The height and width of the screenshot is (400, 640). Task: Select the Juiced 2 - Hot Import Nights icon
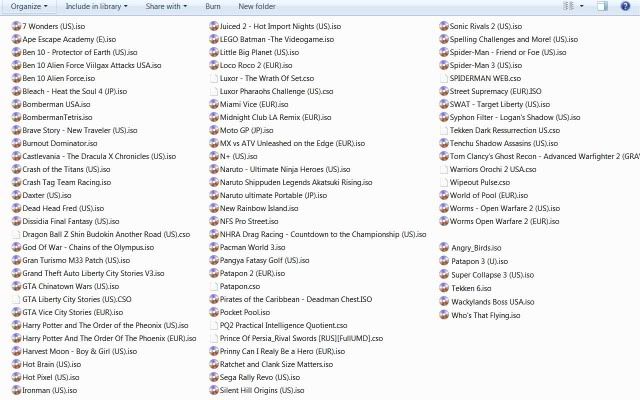point(214,26)
